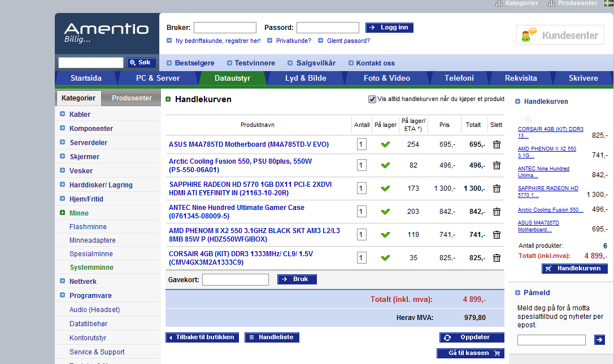The image size is (614, 364).
Task: Delete ANTEC Nine Hundred case from cart
Action: (497, 212)
